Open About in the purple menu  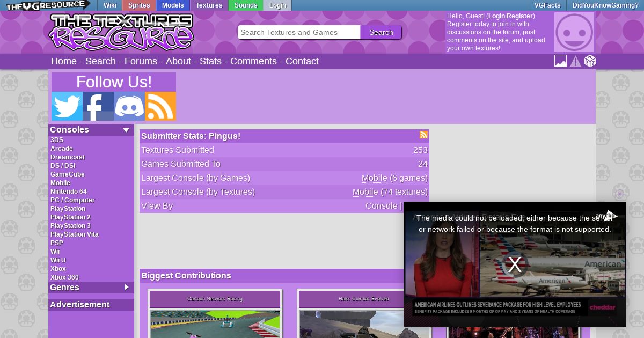178,61
